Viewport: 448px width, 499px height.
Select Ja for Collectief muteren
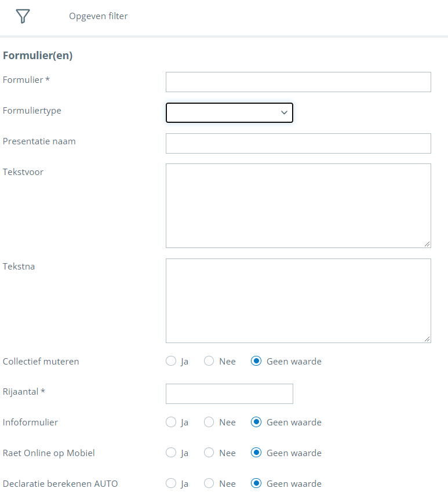click(171, 361)
